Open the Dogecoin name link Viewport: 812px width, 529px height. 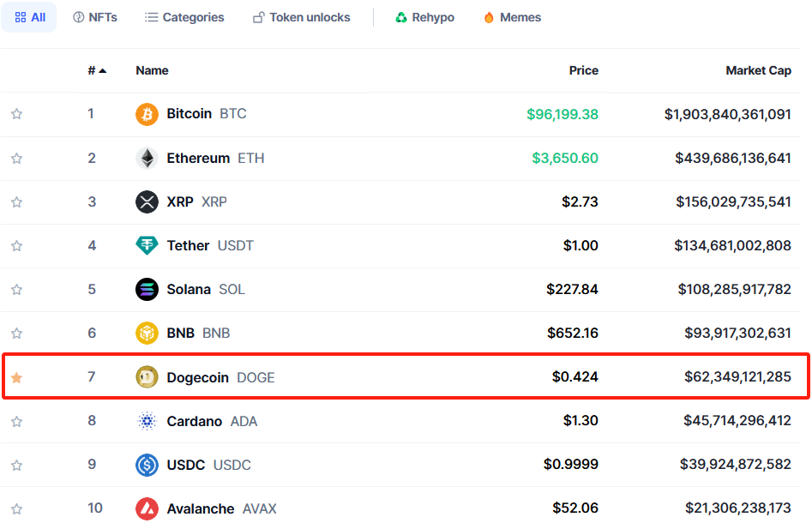[197, 377]
